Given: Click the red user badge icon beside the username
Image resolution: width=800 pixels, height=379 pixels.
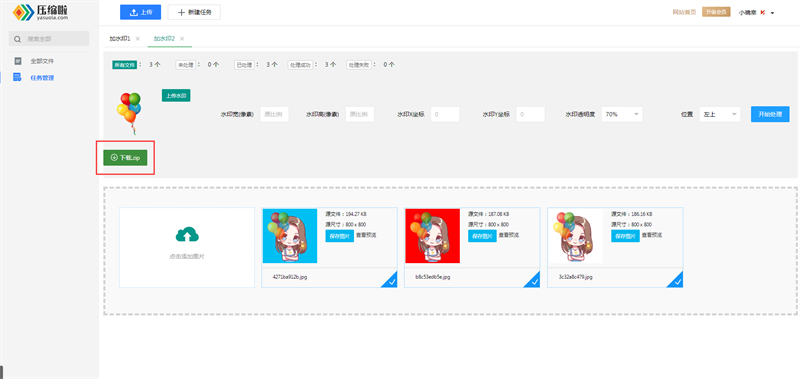Looking at the screenshot, I should [x=763, y=12].
